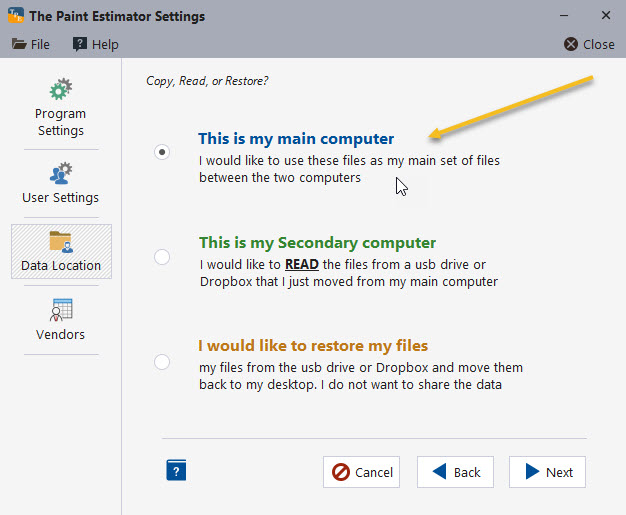The height and width of the screenshot is (515, 626).
Task: Open Program Settings in the sidebar
Action: (x=61, y=107)
